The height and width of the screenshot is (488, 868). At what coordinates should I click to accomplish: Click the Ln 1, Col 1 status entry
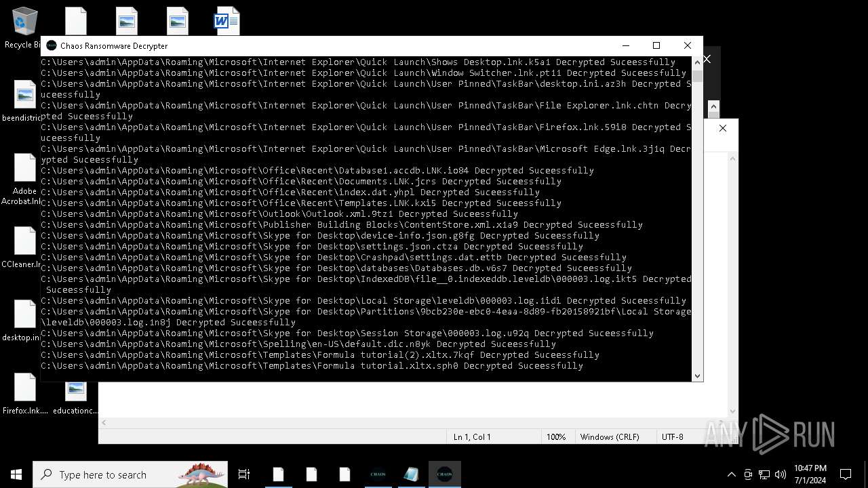[472, 437]
